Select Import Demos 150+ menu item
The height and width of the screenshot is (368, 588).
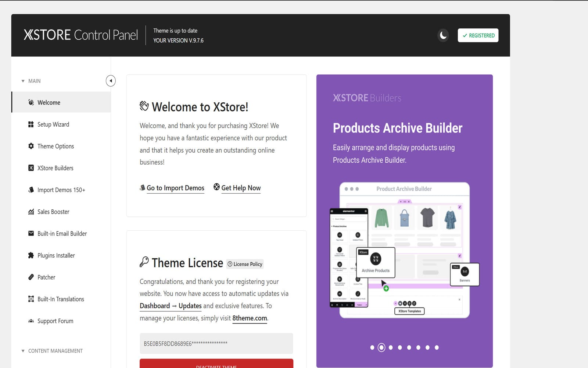61,190
